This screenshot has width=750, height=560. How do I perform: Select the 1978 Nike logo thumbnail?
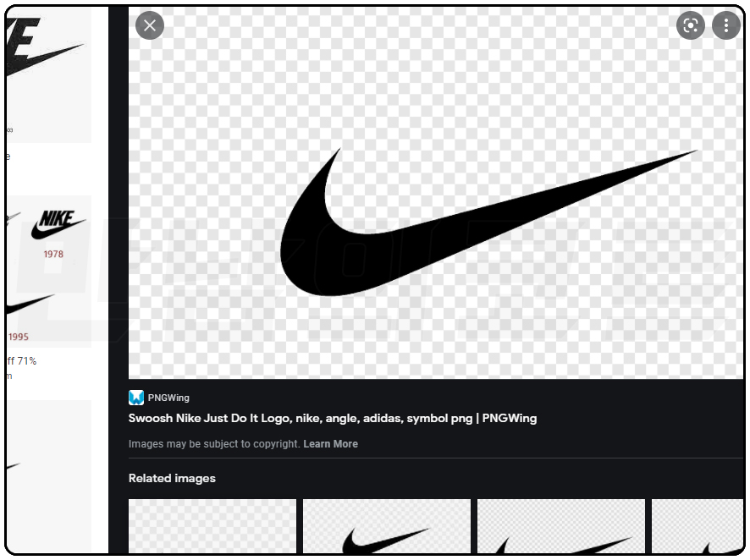coord(58,224)
